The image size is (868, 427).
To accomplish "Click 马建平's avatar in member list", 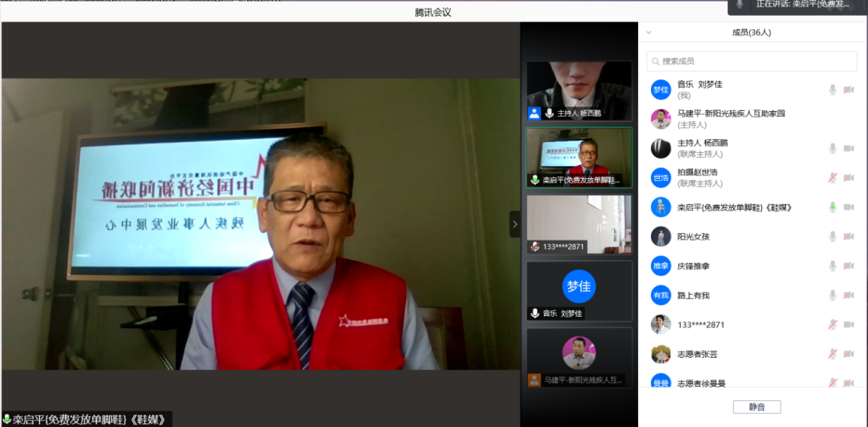I will (661, 119).
